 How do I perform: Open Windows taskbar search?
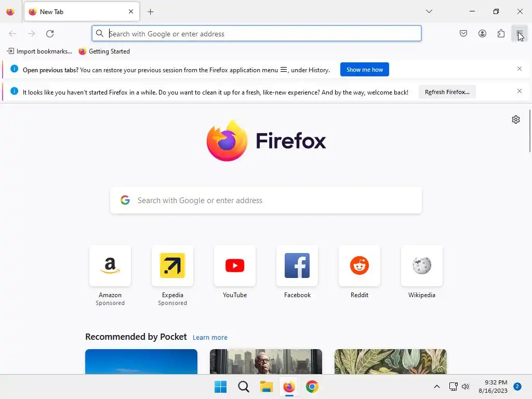tap(243, 387)
